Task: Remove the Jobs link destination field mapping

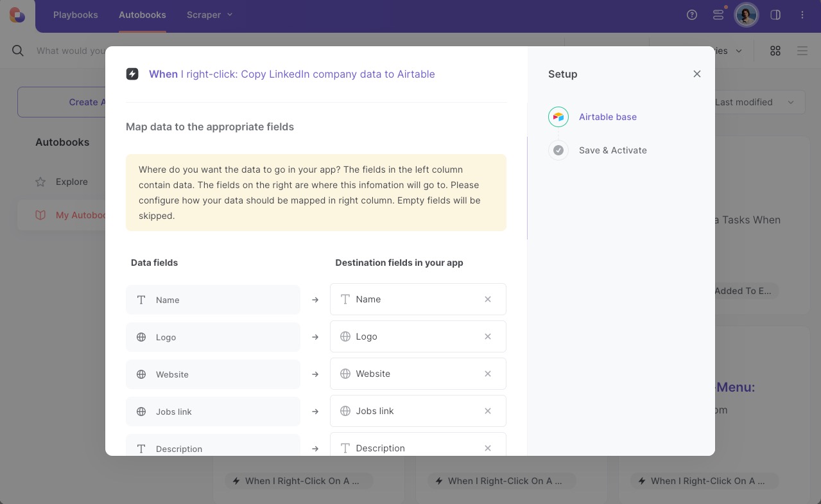Action: pos(488,411)
